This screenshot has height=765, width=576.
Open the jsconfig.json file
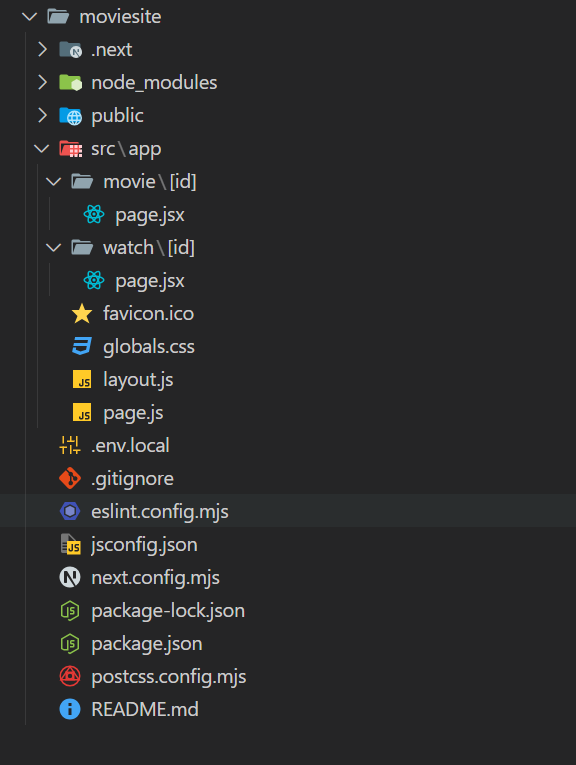pos(144,544)
